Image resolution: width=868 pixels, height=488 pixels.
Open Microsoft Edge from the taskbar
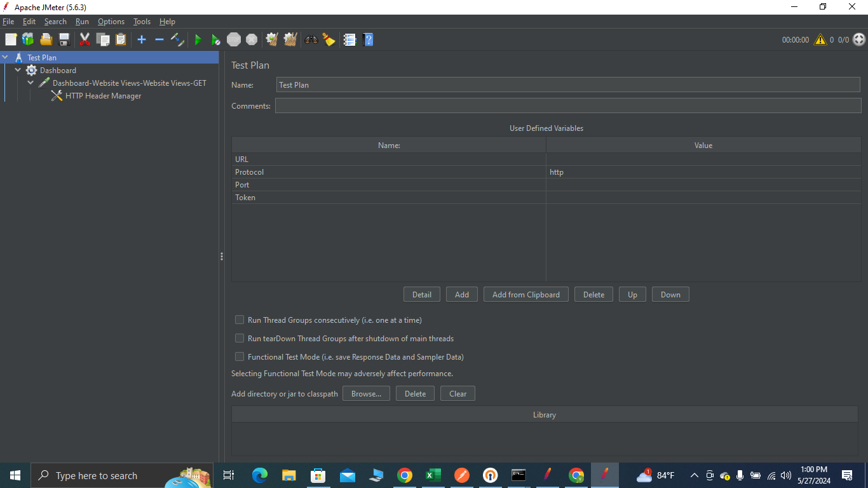259,475
